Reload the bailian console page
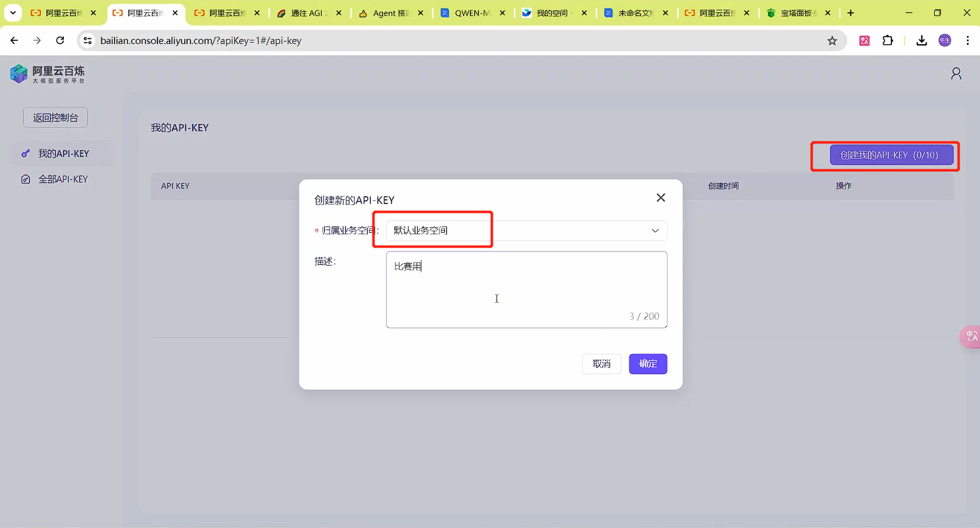This screenshot has width=980, height=528. point(60,40)
